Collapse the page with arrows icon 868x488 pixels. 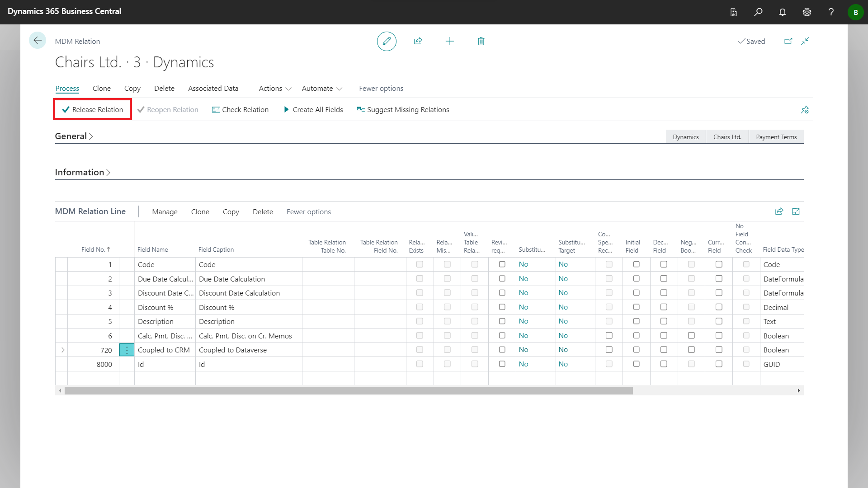point(805,41)
